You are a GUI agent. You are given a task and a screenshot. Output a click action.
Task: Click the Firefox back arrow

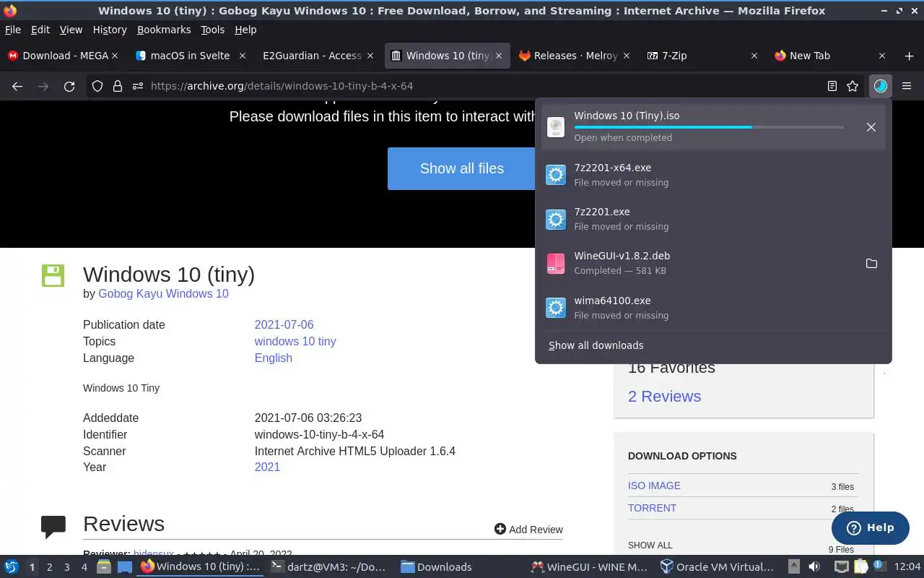pyautogui.click(x=17, y=86)
